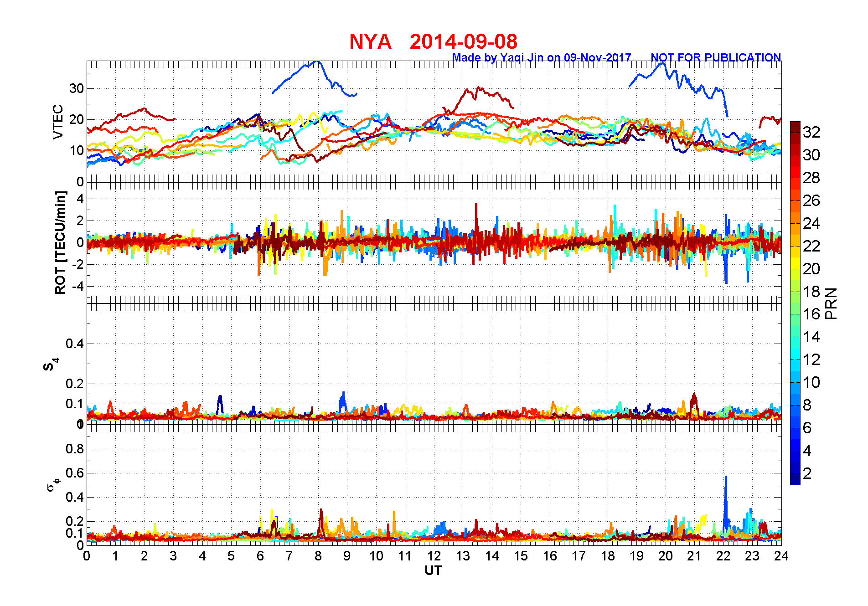The height and width of the screenshot is (606, 868).
Task: Select the "UT" x-axis label
Action: pyautogui.click(x=433, y=570)
